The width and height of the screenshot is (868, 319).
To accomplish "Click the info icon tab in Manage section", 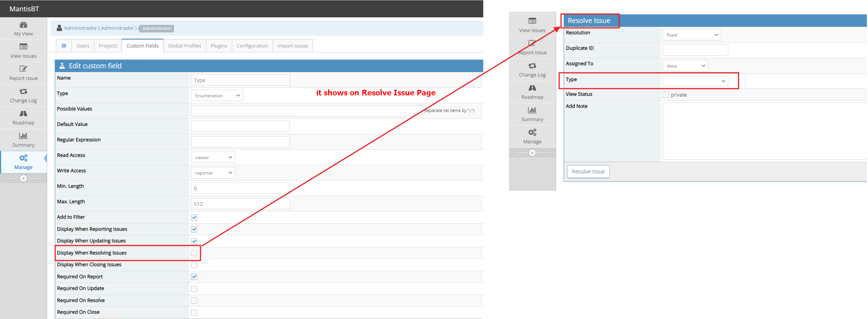I will pos(64,46).
